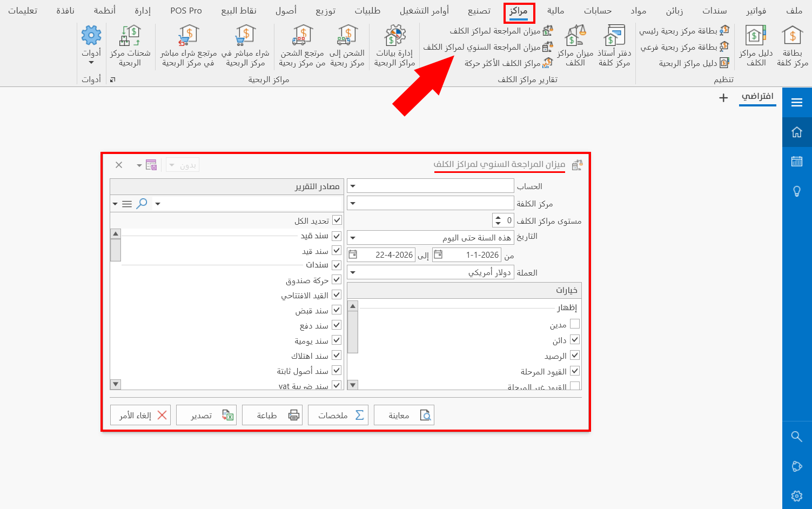Expand the أدوات ribbon dropdown arrow
Image resolution: width=812 pixels, height=509 pixels.
coord(91,62)
